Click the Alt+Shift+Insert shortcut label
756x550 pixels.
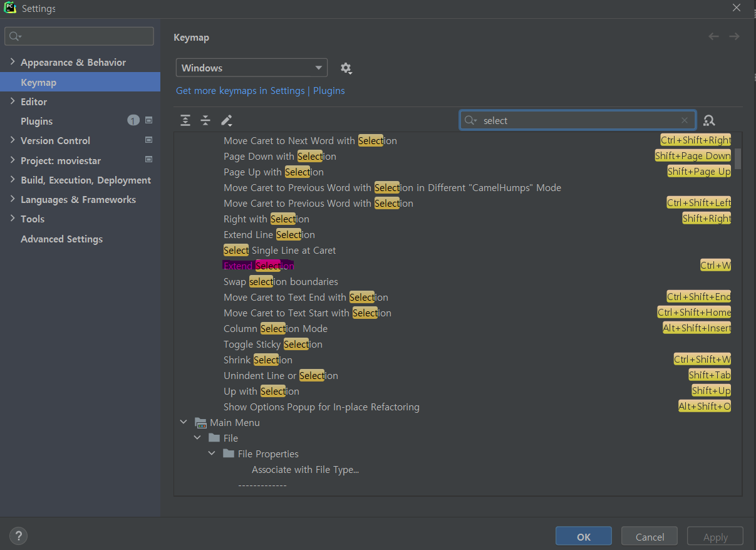(x=696, y=328)
